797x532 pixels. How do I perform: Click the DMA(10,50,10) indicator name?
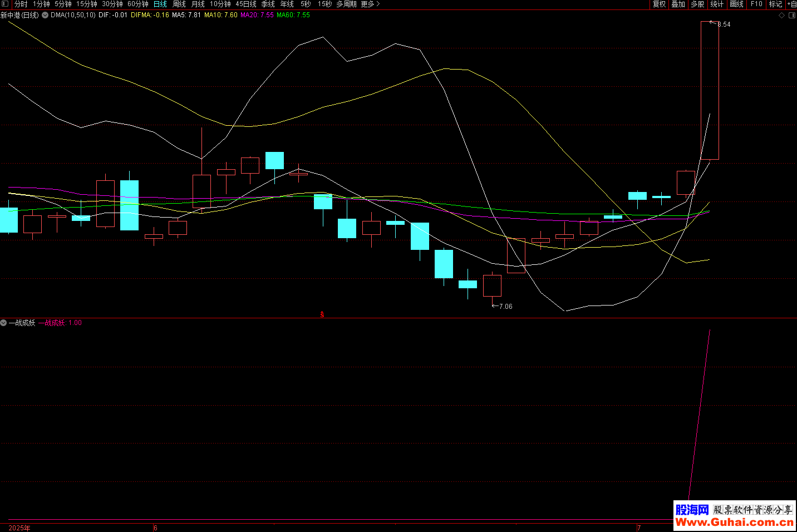(73, 16)
